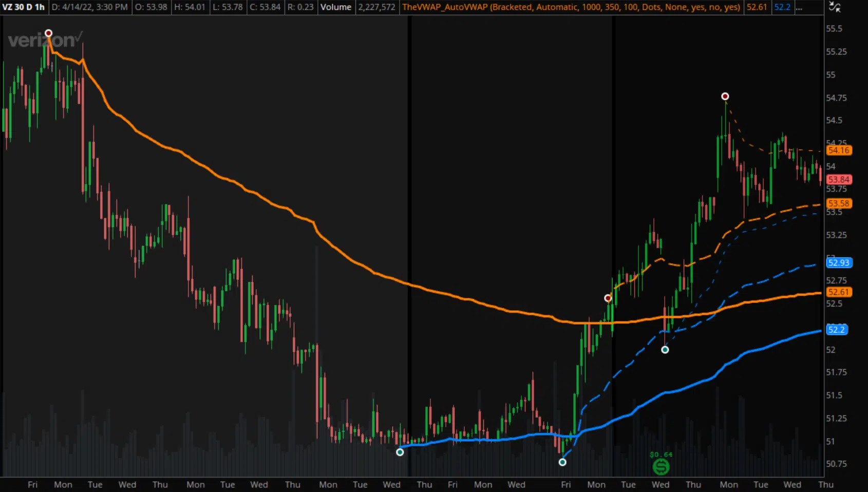Viewport: 868px width, 492px height.
Task: Click the chart tools icon at top right
Action: 835,7
